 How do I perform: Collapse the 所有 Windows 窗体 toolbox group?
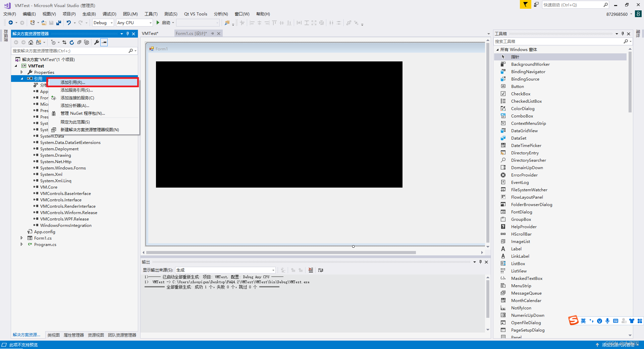point(497,50)
